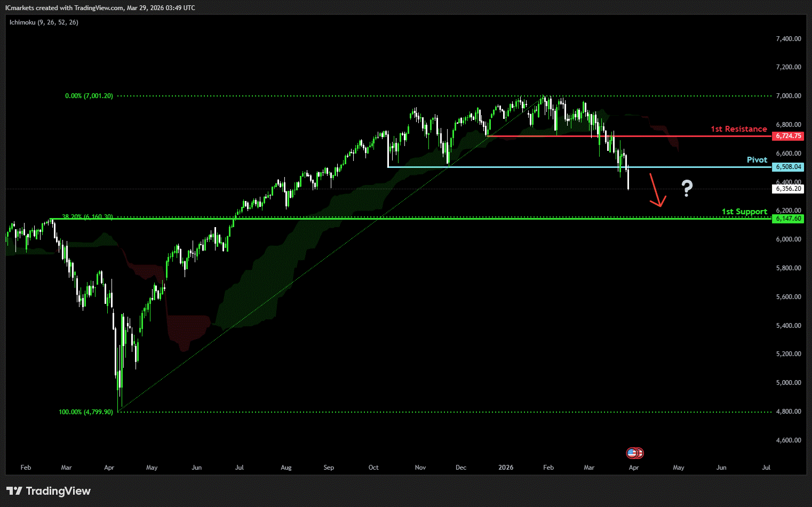Select the green 6,147.60 support price tag

pos(788,219)
